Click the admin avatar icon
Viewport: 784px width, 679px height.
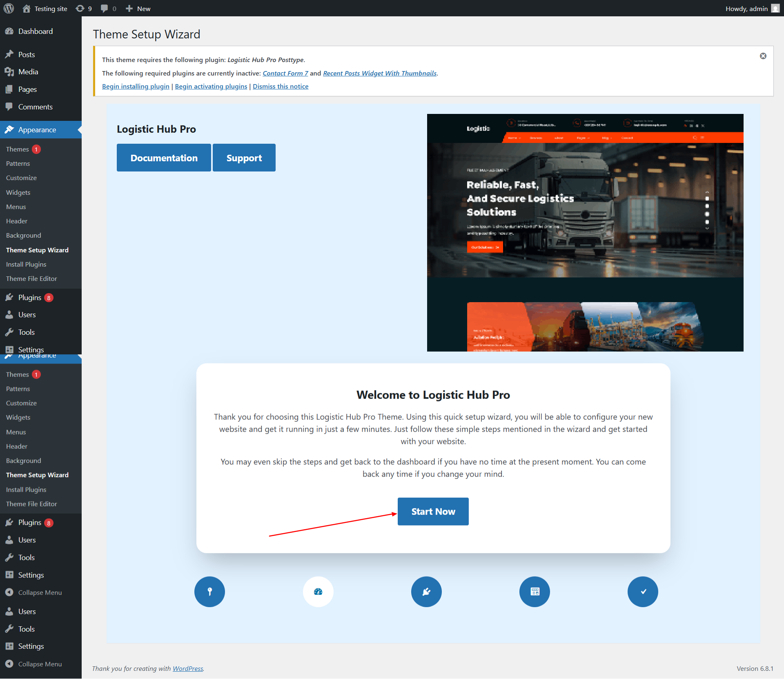(775, 9)
